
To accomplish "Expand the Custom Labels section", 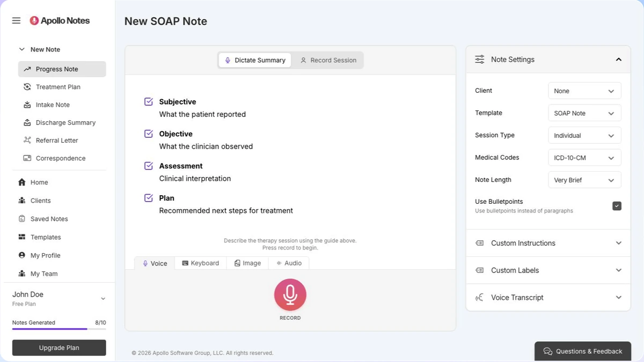I will click(x=548, y=270).
